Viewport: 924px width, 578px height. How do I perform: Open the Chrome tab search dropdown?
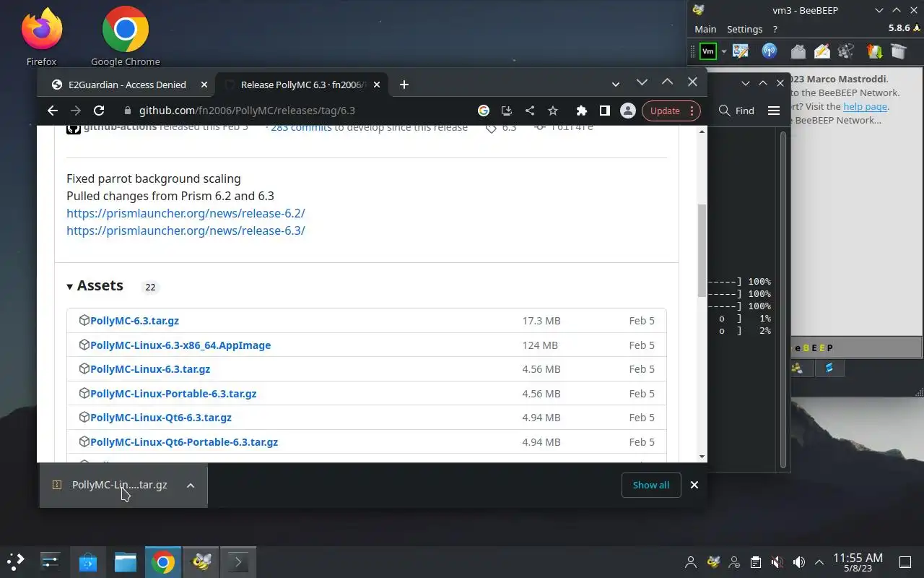pyautogui.click(x=616, y=85)
